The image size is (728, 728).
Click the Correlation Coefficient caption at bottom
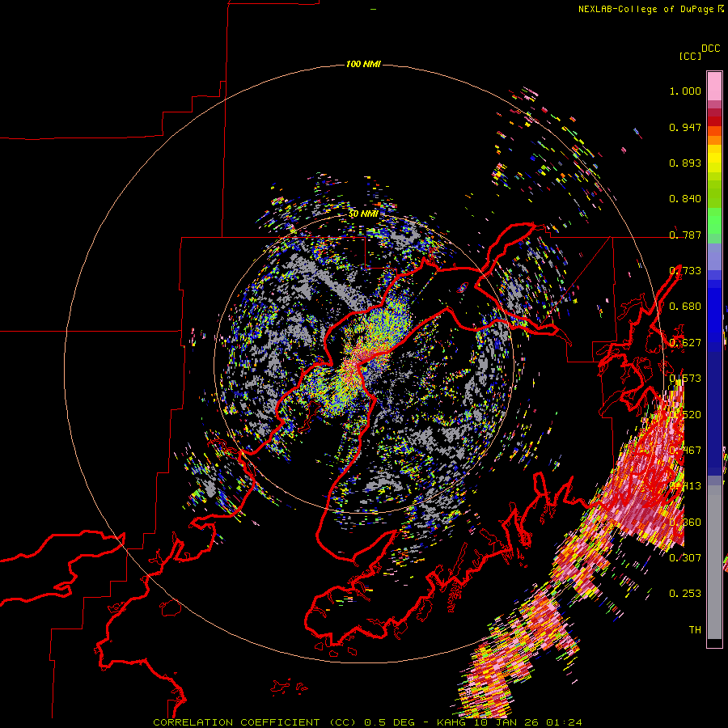click(368, 722)
